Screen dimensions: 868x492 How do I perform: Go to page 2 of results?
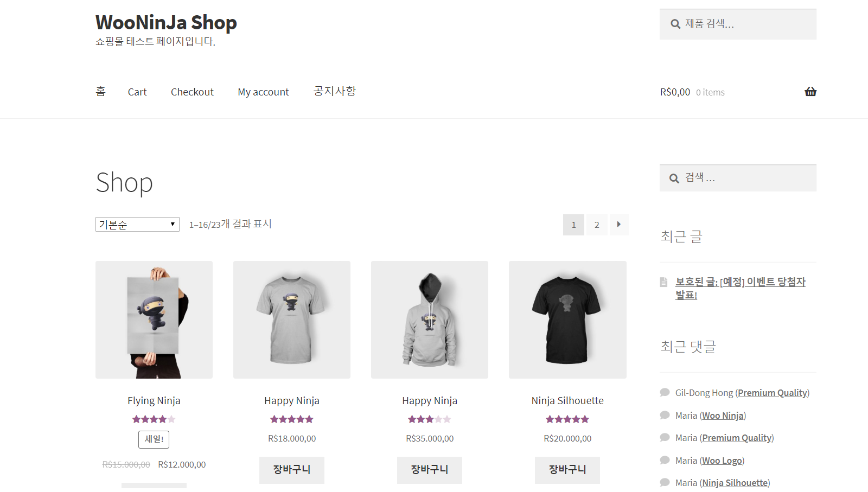click(597, 225)
